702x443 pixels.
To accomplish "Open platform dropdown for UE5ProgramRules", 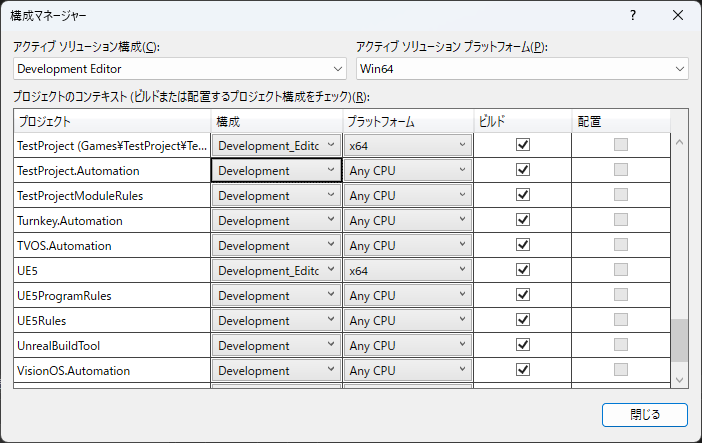I will pyautogui.click(x=408, y=296).
